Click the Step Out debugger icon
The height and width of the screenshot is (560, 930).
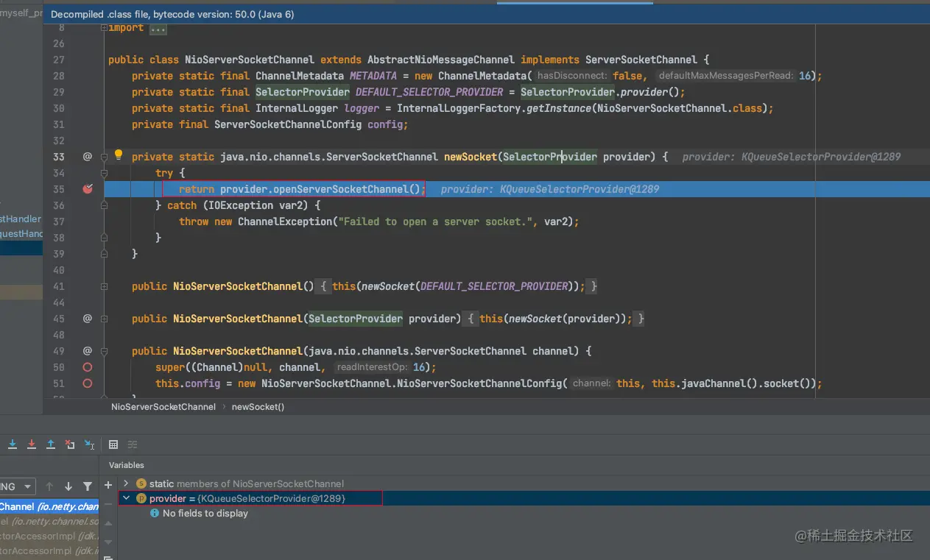(51, 444)
